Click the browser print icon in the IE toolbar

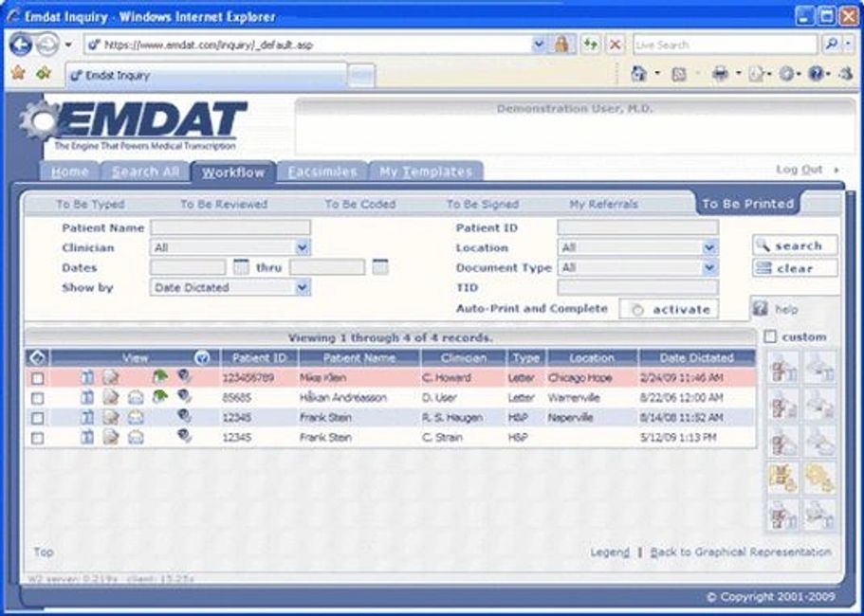point(720,74)
